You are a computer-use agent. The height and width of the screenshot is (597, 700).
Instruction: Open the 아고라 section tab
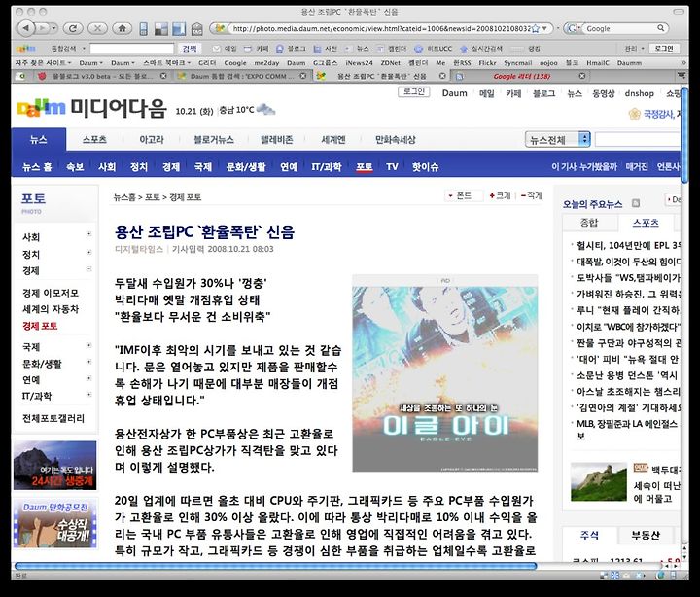(x=152, y=139)
